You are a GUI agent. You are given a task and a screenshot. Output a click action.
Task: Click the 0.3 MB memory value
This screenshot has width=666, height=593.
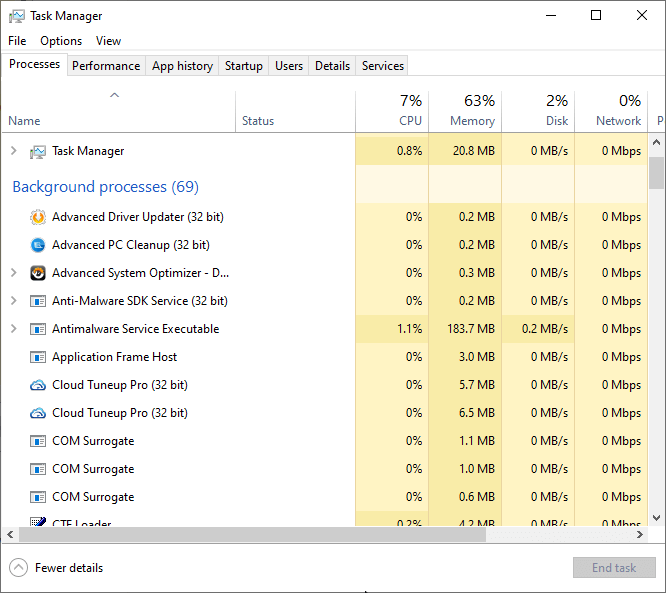click(x=477, y=273)
